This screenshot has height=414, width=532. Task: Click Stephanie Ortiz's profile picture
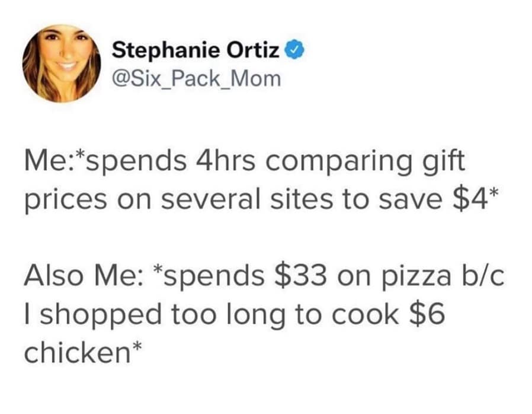tap(61, 63)
